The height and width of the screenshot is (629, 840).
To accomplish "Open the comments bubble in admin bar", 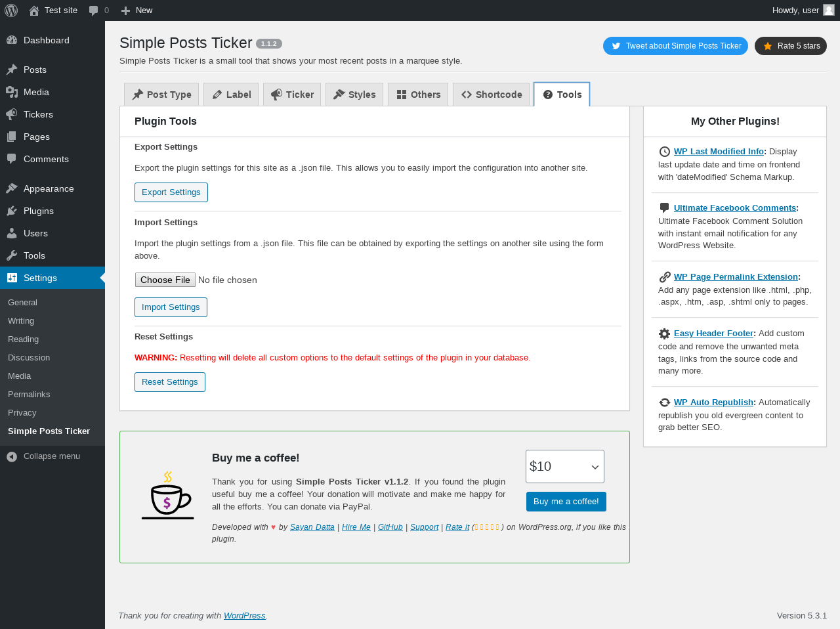I will point(94,11).
